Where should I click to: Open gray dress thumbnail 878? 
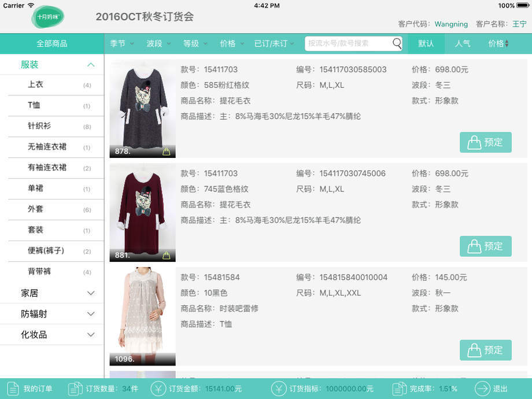pos(142,109)
